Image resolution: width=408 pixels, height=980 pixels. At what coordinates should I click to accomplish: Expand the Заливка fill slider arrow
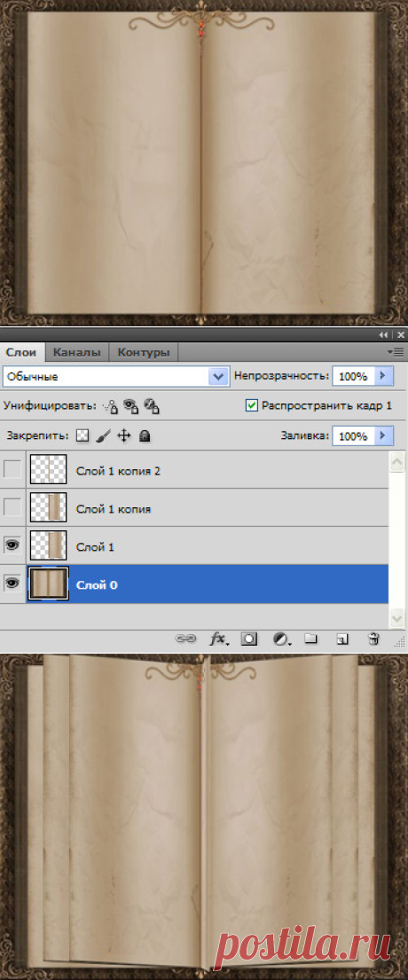coord(385,435)
